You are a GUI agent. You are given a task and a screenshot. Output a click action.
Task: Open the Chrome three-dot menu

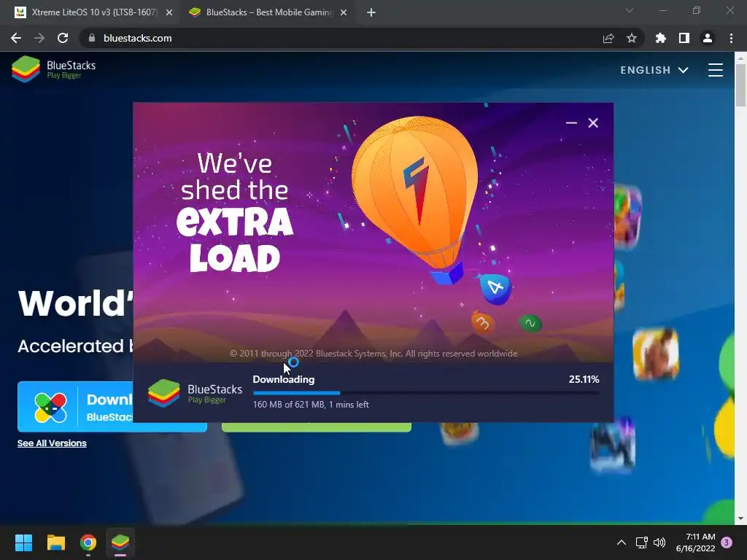click(x=731, y=38)
